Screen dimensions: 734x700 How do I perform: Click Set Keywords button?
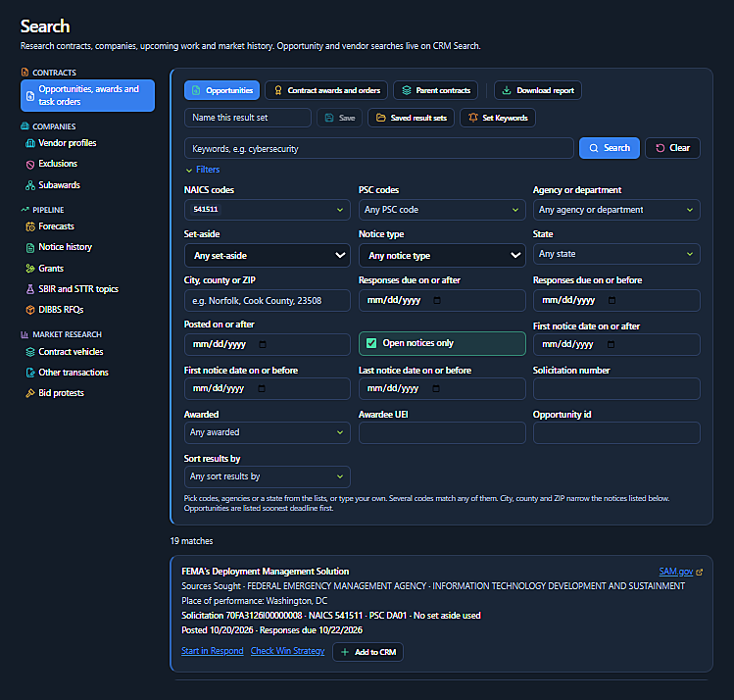point(498,118)
